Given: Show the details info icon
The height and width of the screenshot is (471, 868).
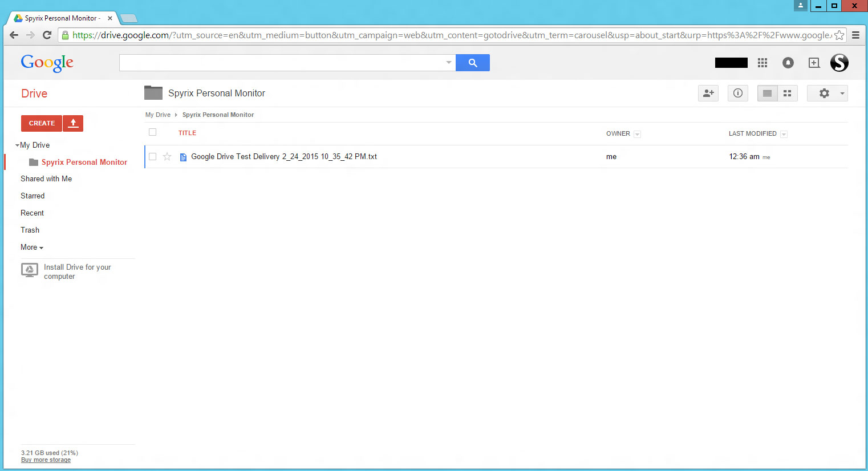Looking at the screenshot, I should 738,94.
